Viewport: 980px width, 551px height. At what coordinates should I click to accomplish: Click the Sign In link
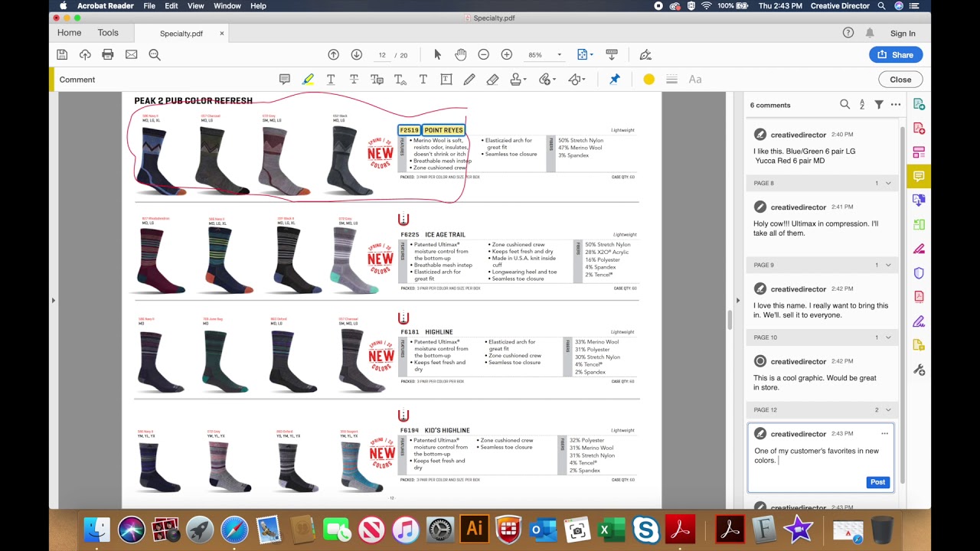903,34
